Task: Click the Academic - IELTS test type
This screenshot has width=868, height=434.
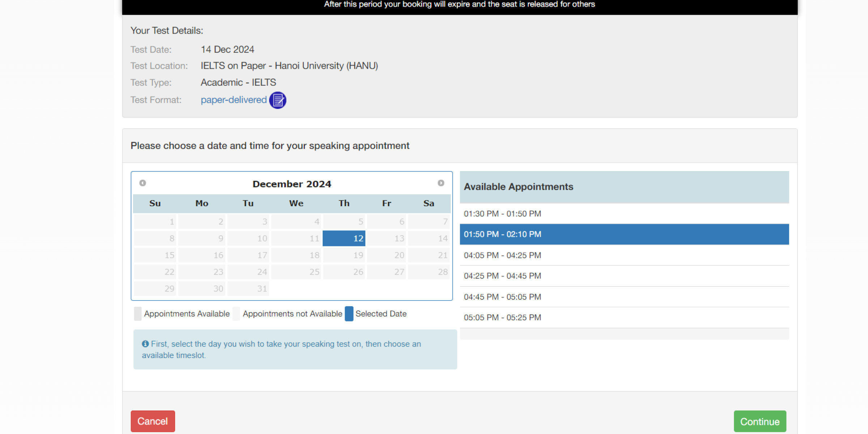Action: pos(238,82)
